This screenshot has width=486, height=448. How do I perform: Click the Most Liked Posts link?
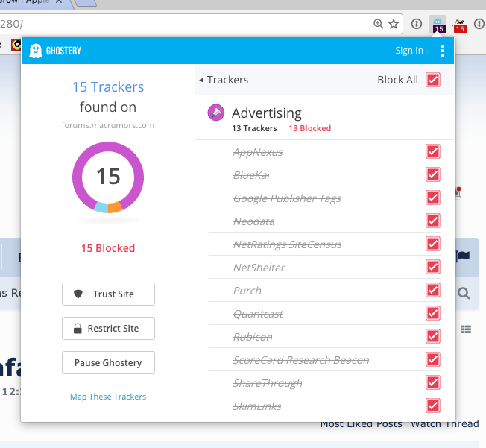coord(361,424)
